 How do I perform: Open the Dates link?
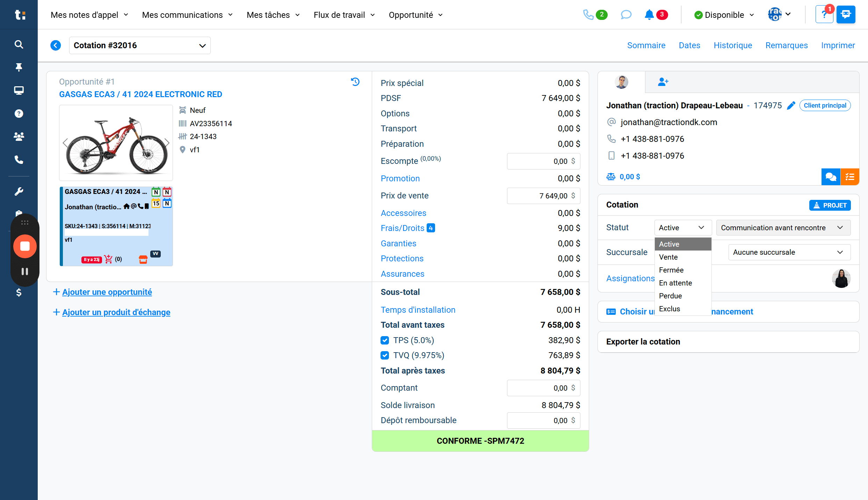coord(689,45)
